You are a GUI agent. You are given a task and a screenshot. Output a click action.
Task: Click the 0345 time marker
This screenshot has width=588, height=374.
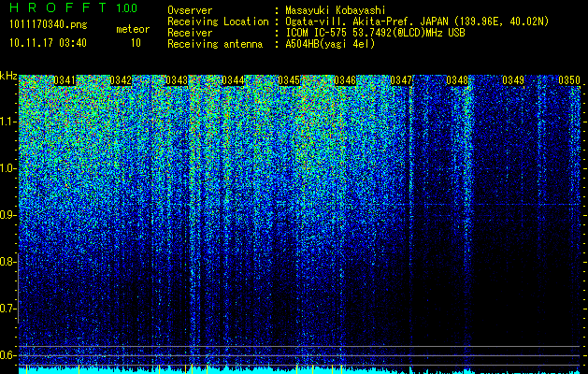tap(289, 80)
